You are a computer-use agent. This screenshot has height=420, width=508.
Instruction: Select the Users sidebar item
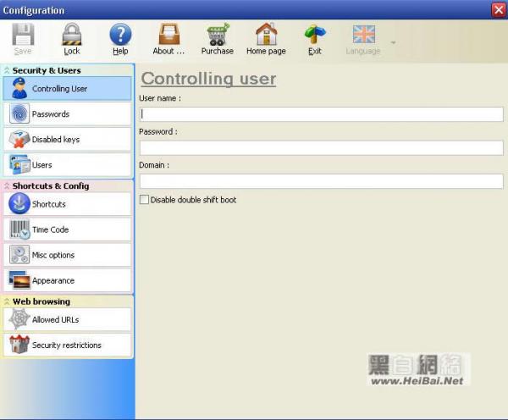pos(68,165)
